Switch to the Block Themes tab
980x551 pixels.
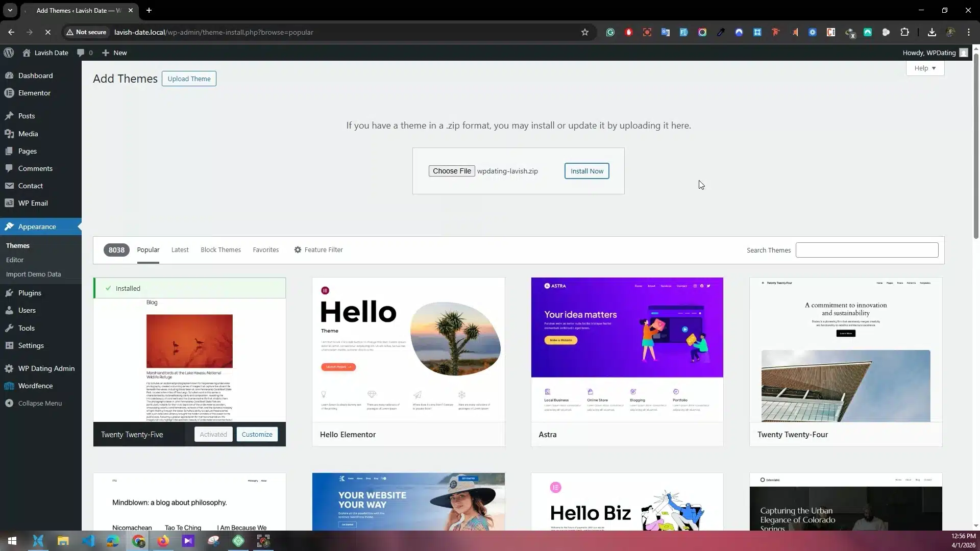(220, 250)
